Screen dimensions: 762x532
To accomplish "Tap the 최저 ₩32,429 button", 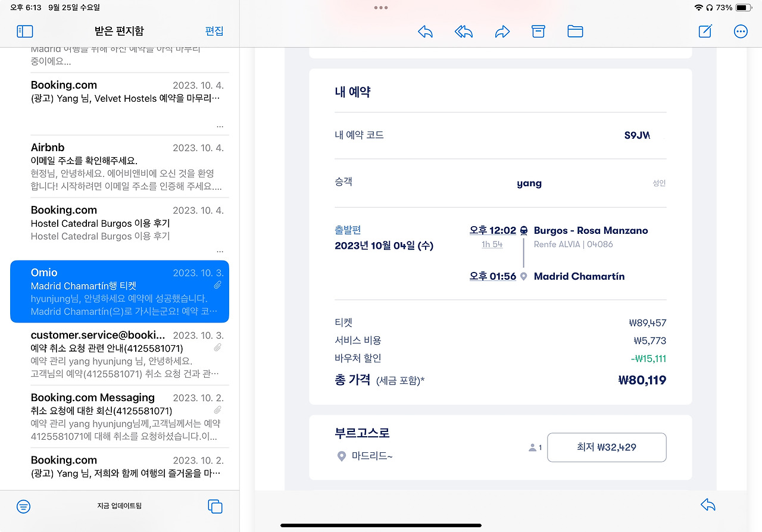I will pyautogui.click(x=607, y=447).
